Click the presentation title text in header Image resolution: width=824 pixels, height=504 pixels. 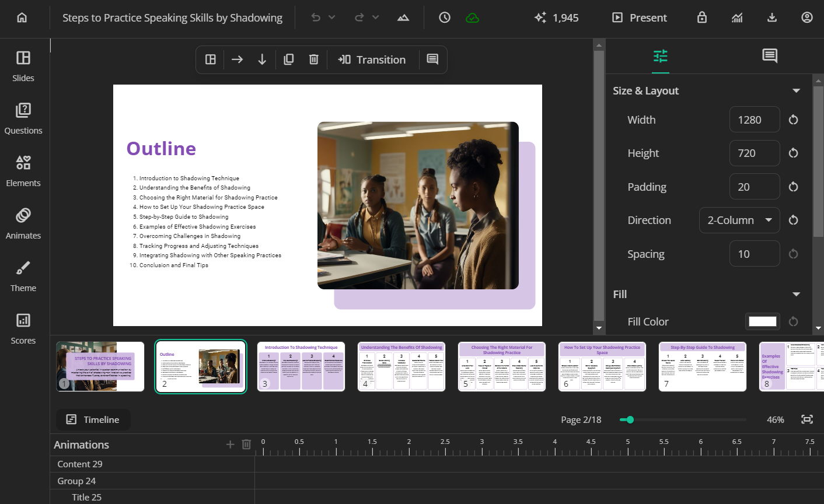(x=172, y=17)
